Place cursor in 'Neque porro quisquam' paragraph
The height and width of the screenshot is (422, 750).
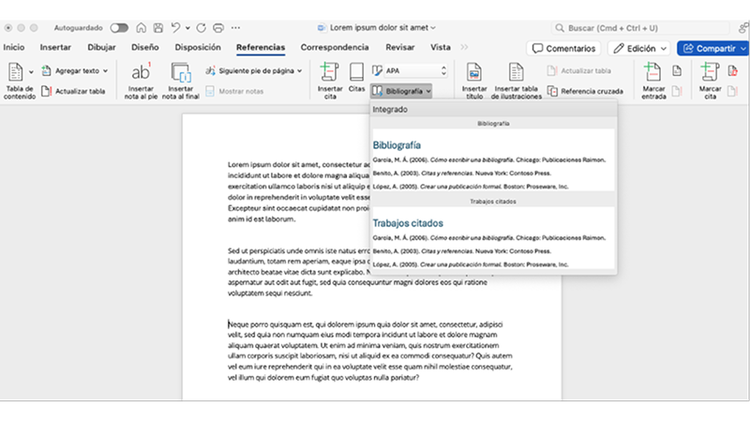[x=370, y=351]
